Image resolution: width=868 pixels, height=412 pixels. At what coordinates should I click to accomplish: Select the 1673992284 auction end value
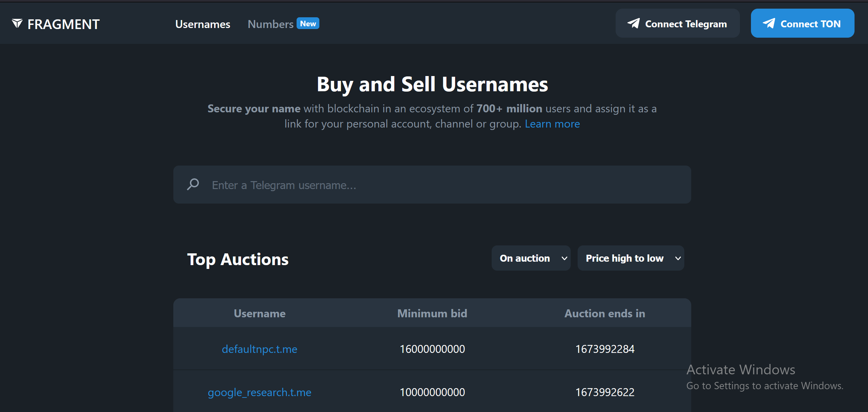click(x=605, y=349)
